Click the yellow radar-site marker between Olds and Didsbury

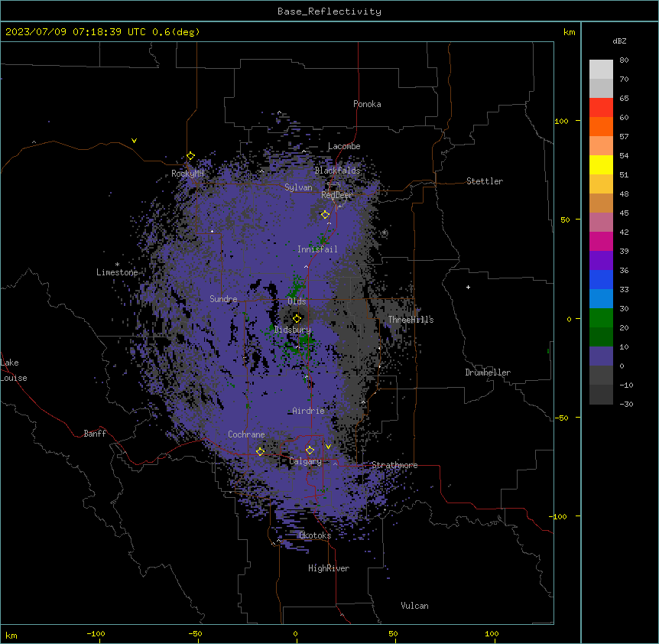pyautogui.click(x=297, y=318)
